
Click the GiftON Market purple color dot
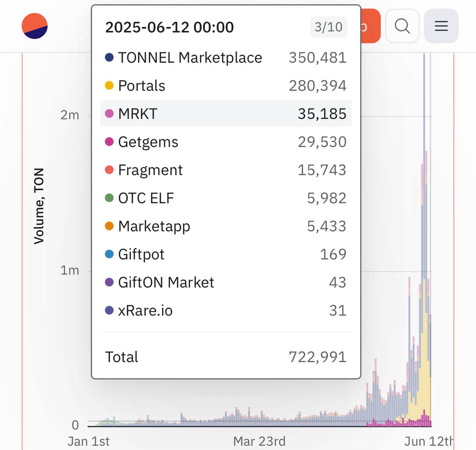(x=109, y=282)
